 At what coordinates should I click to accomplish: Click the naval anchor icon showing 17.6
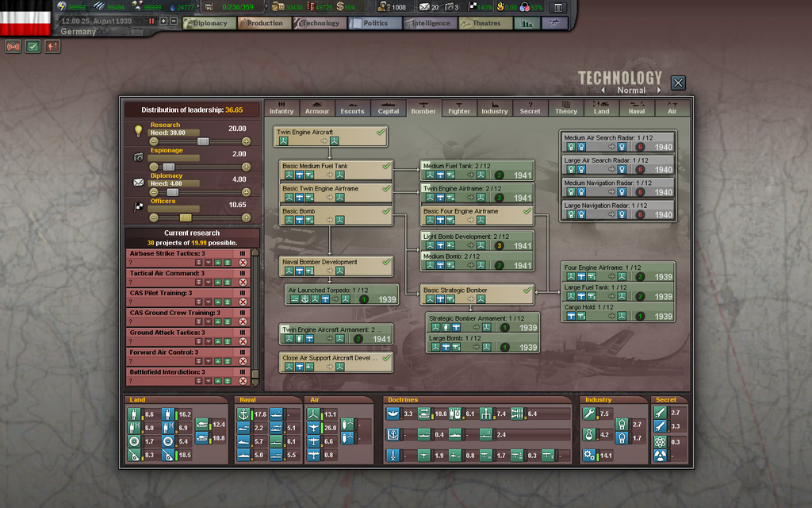(x=243, y=414)
